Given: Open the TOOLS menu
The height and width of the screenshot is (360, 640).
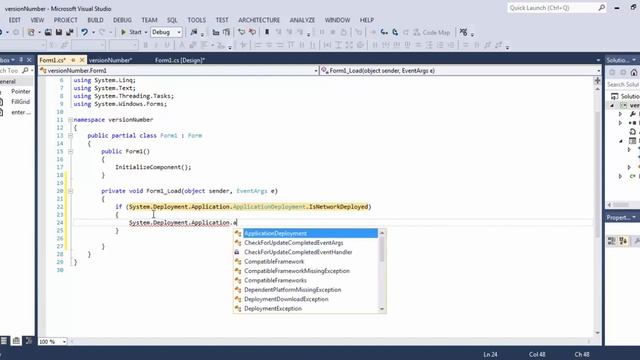Looking at the screenshot, I should click(196, 20).
